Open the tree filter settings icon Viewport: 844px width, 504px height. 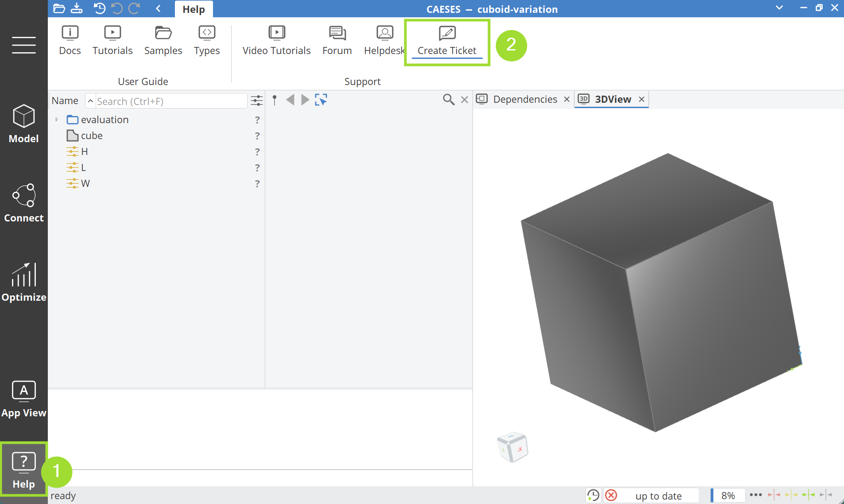(x=257, y=101)
